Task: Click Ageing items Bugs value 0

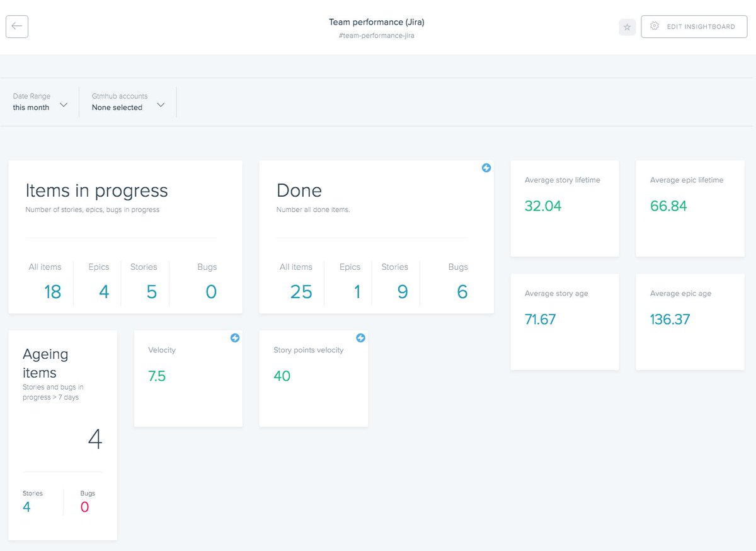Action: pyautogui.click(x=84, y=507)
